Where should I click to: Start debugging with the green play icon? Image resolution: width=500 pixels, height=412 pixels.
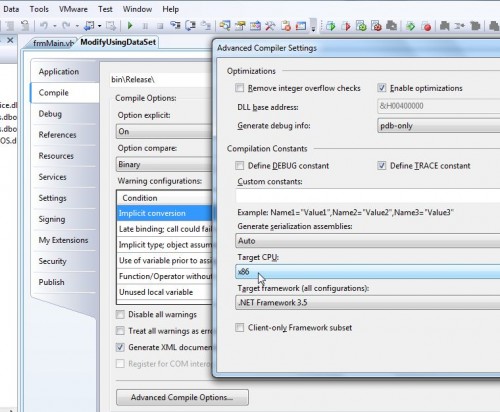[130, 25]
